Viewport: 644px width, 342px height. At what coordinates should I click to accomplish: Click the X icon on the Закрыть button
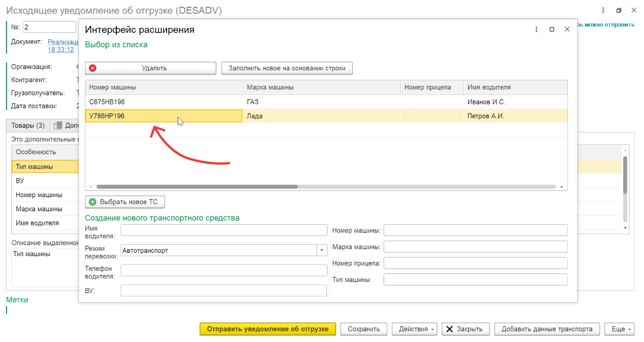click(x=450, y=329)
